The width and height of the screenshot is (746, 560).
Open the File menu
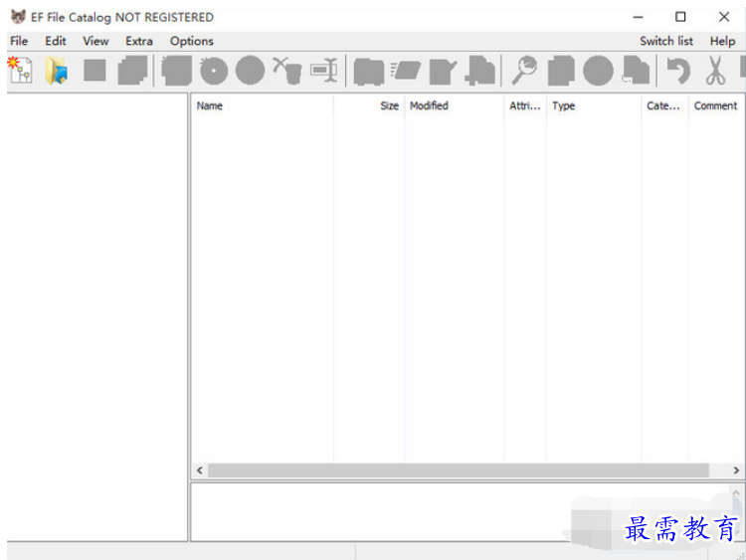(x=19, y=41)
